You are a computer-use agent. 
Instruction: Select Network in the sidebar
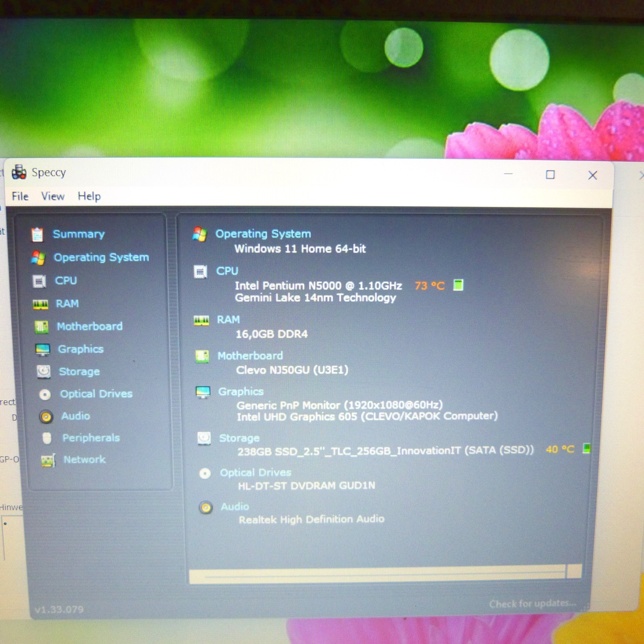point(85,459)
